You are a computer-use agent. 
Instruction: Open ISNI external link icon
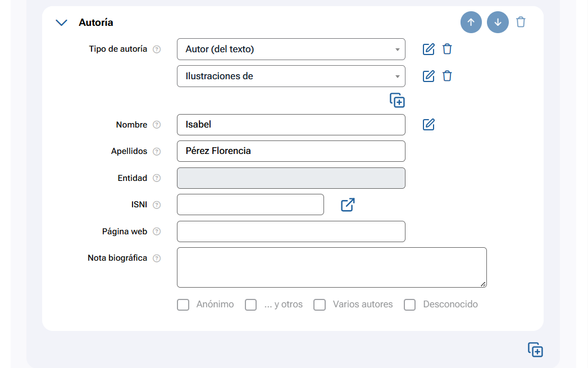click(x=348, y=205)
